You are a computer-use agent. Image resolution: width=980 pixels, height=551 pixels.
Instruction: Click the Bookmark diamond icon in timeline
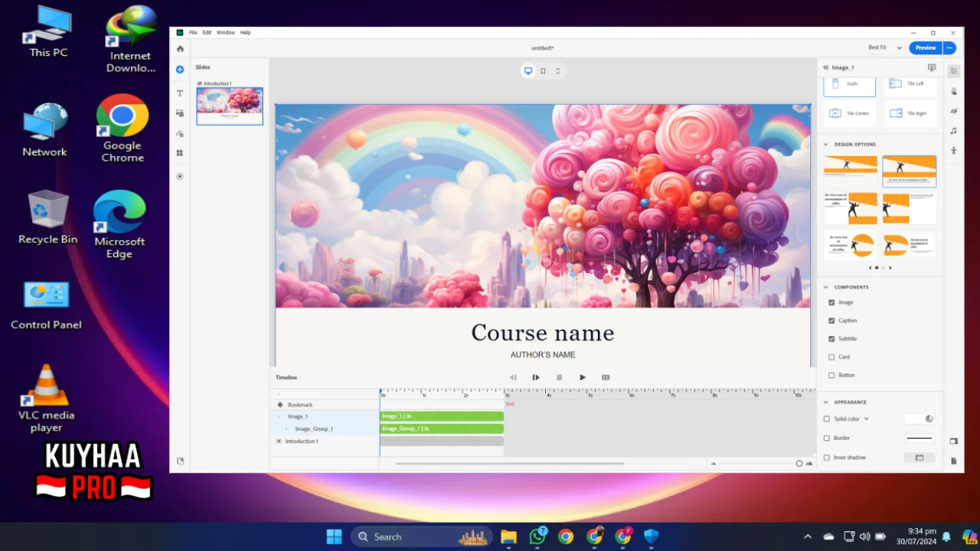click(x=279, y=404)
